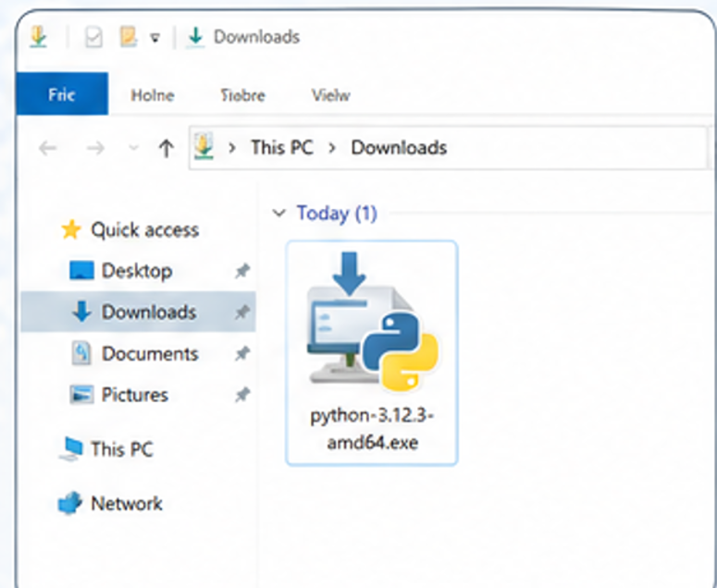Click the pin icon next to Desktop
The image size is (717, 588).
pyautogui.click(x=241, y=271)
